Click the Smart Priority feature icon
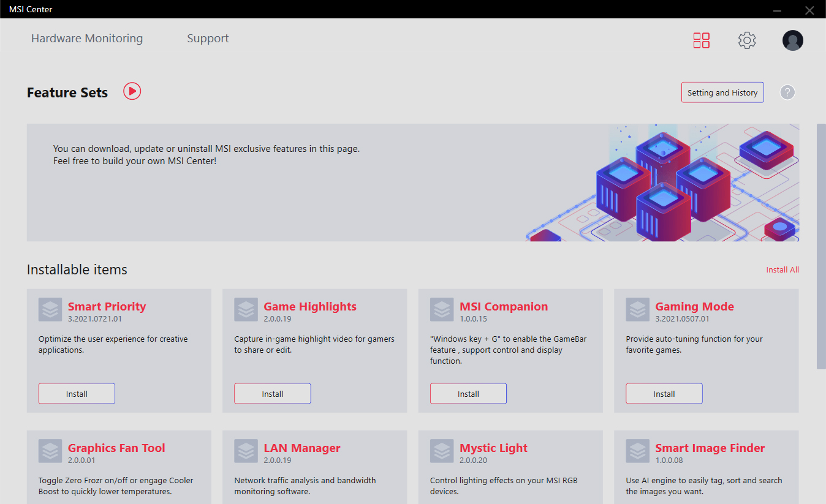Screen dimensions: 826x504 coord(50,309)
